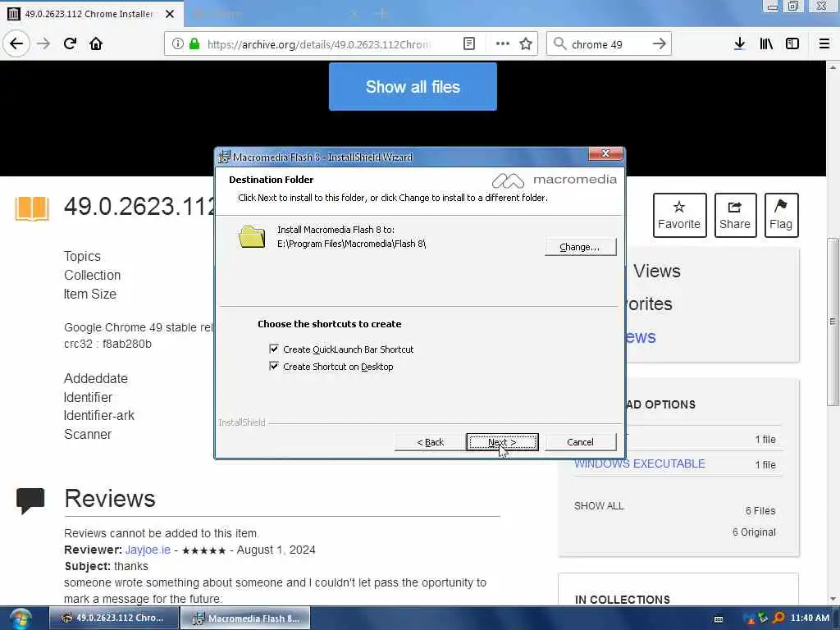Viewport: 840px width, 630px height.
Task: Open page actions three-dots menu
Action: click(x=503, y=44)
